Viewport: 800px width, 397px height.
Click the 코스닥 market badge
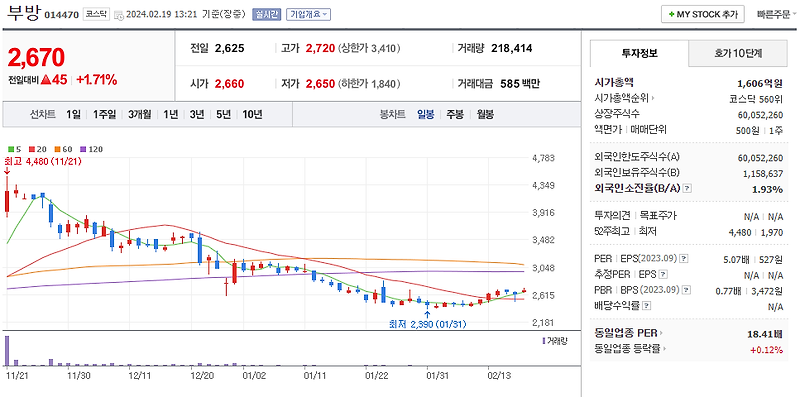95,14
